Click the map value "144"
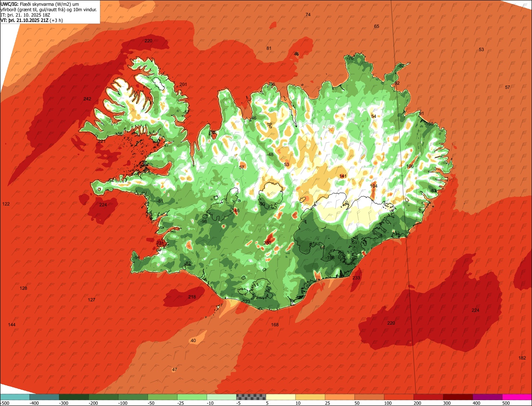 12,325
